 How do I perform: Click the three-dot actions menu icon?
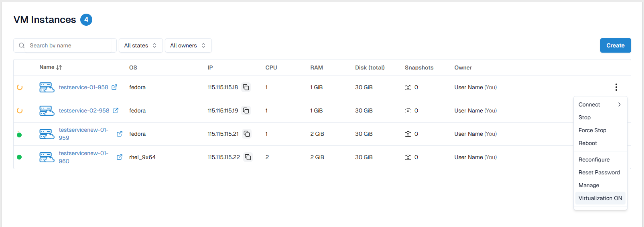pyautogui.click(x=616, y=87)
